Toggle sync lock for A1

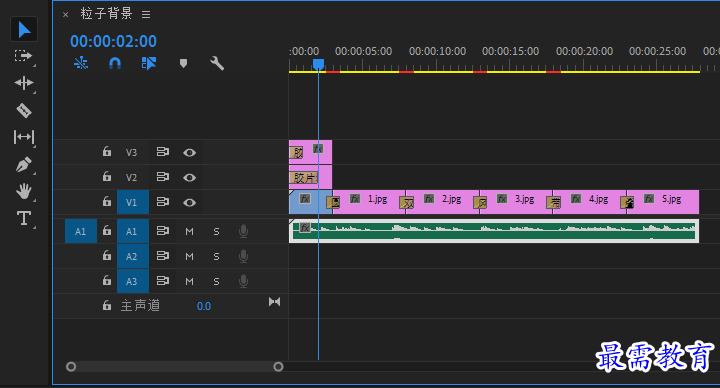point(163,231)
